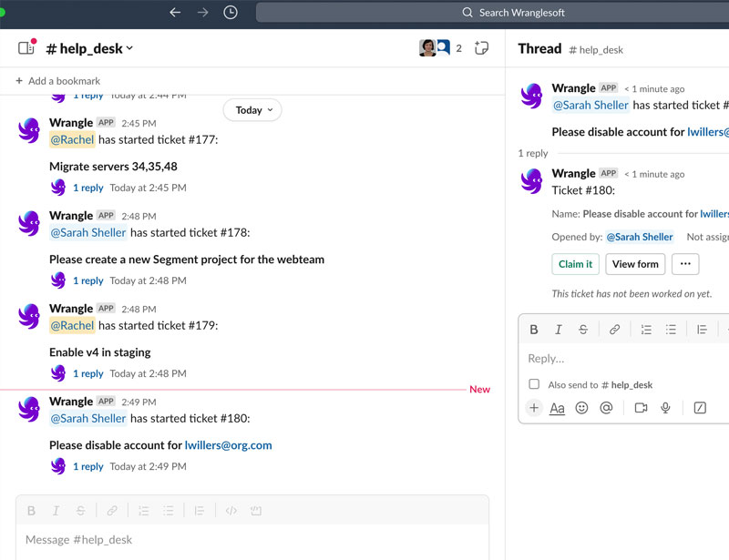Toggle italic in thread reply composer
This screenshot has width=729, height=560.
coord(559,330)
